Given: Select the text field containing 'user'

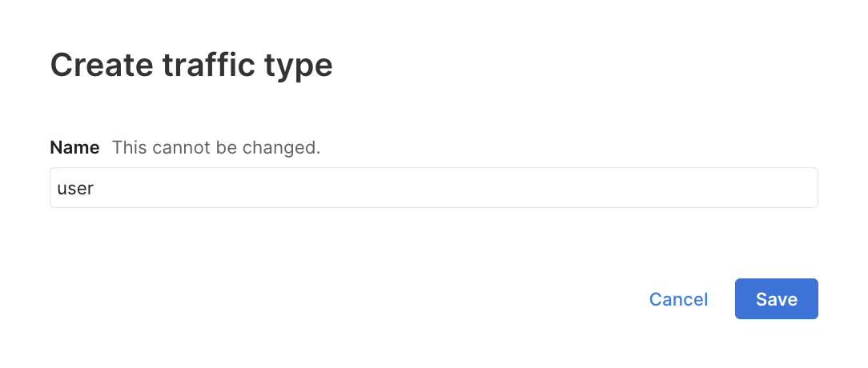Looking at the screenshot, I should 433,188.
